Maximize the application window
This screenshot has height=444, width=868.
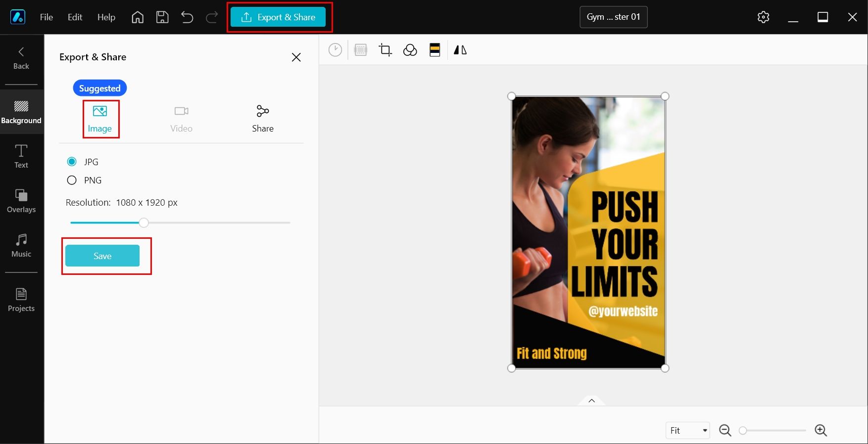[x=823, y=17]
